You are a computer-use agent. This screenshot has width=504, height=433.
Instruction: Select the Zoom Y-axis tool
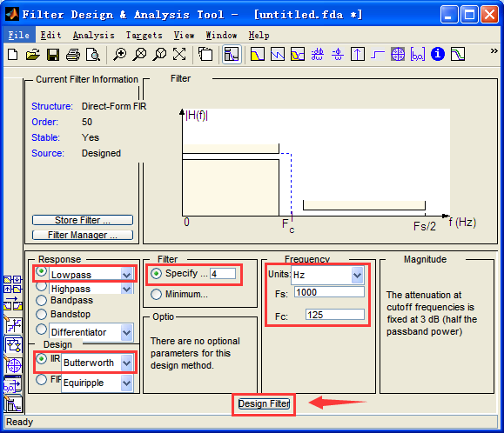coord(159,54)
